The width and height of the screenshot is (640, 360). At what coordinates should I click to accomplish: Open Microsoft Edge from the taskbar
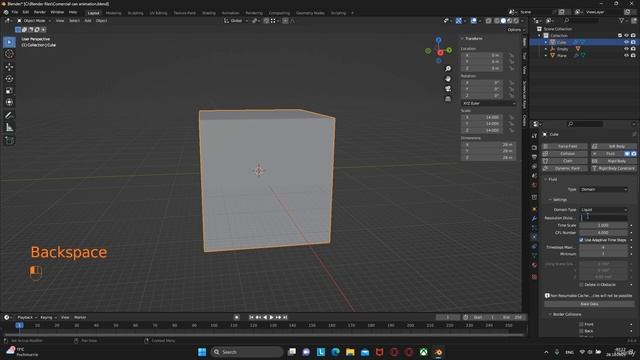point(336,352)
